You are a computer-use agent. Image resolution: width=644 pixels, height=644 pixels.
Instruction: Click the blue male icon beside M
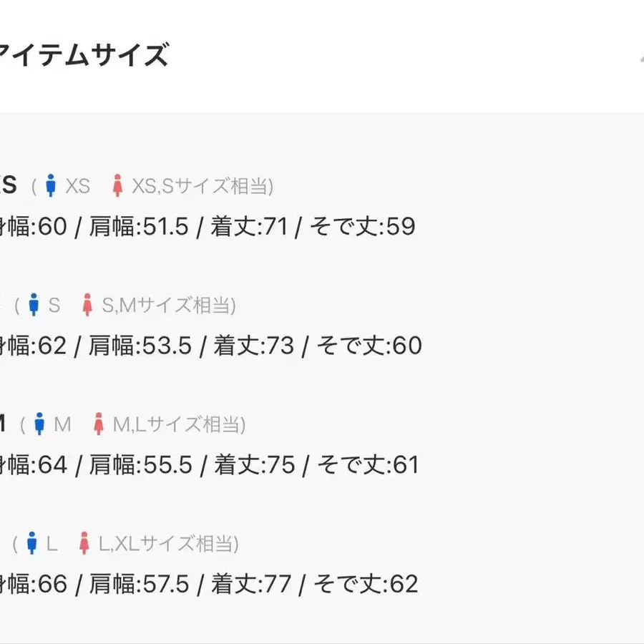tap(40, 424)
